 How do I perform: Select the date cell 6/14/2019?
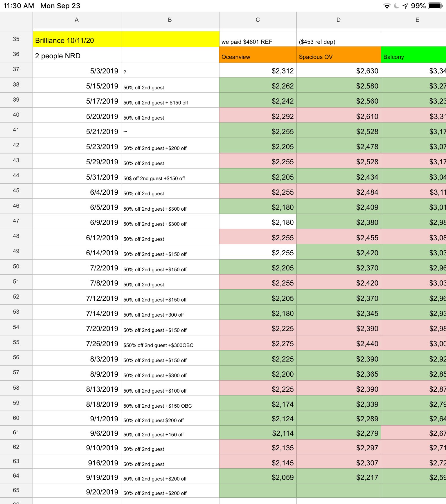(x=77, y=252)
